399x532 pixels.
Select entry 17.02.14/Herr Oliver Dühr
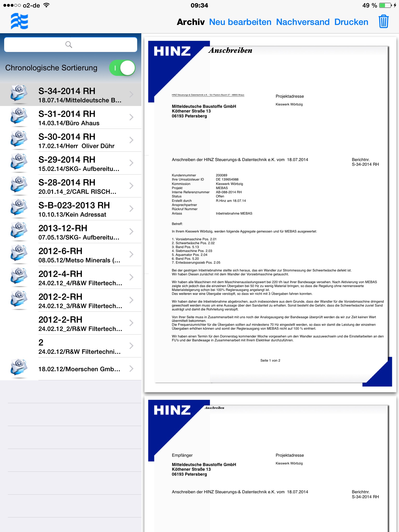[x=71, y=140]
